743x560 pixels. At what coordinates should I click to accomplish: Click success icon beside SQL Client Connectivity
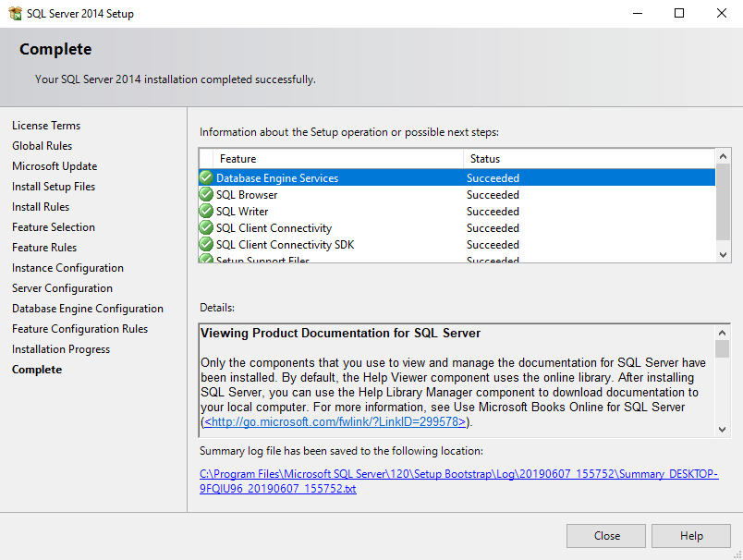(x=206, y=227)
